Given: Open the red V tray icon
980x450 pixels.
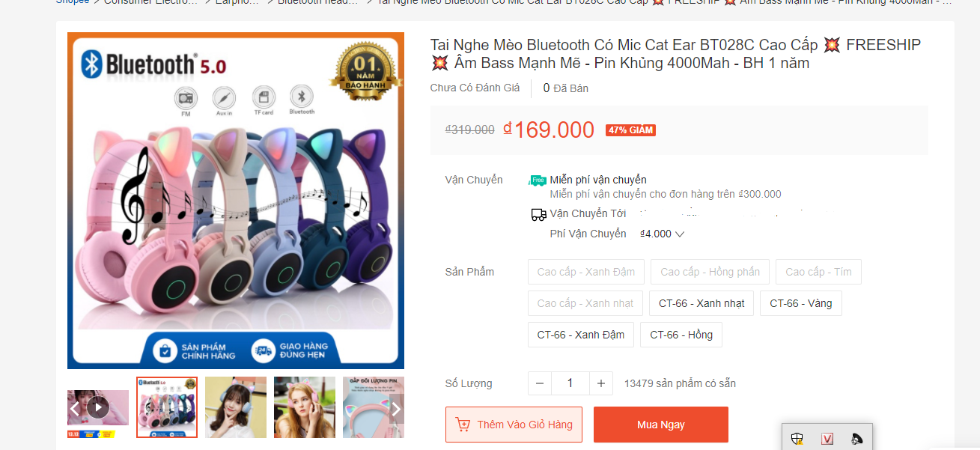Looking at the screenshot, I should pos(827,439).
